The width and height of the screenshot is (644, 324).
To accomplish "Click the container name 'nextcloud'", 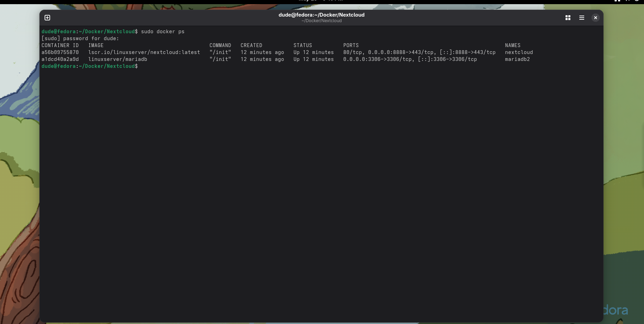I will pyautogui.click(x=519, y=52).
